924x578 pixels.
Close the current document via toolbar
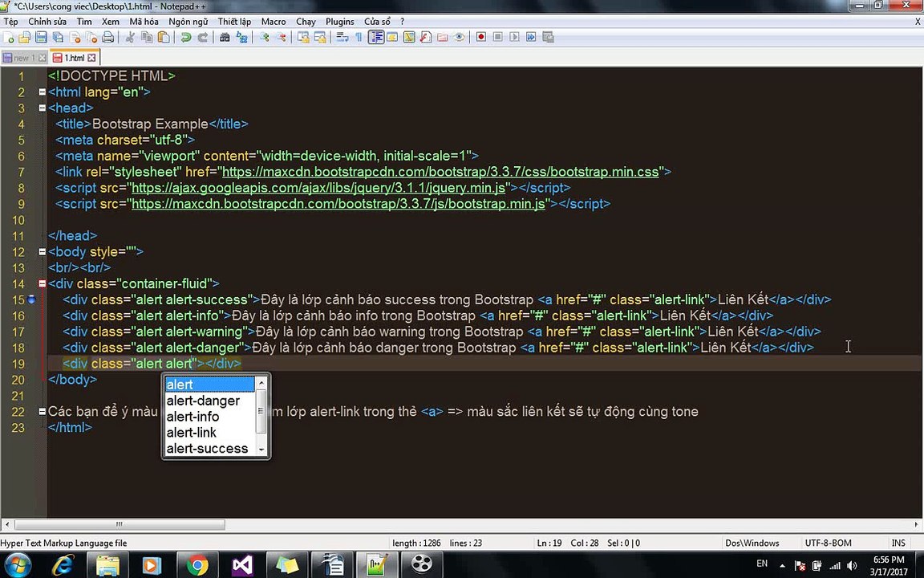75,37
